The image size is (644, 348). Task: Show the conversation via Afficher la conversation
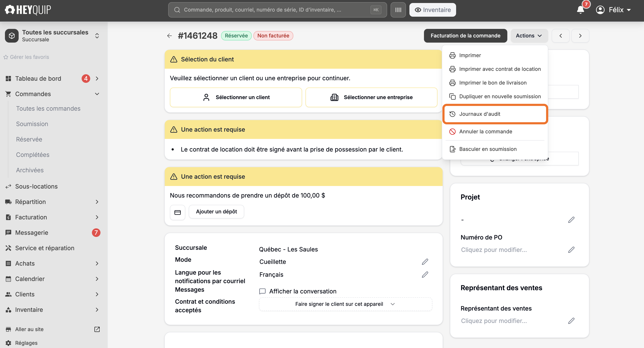[298, 291]
